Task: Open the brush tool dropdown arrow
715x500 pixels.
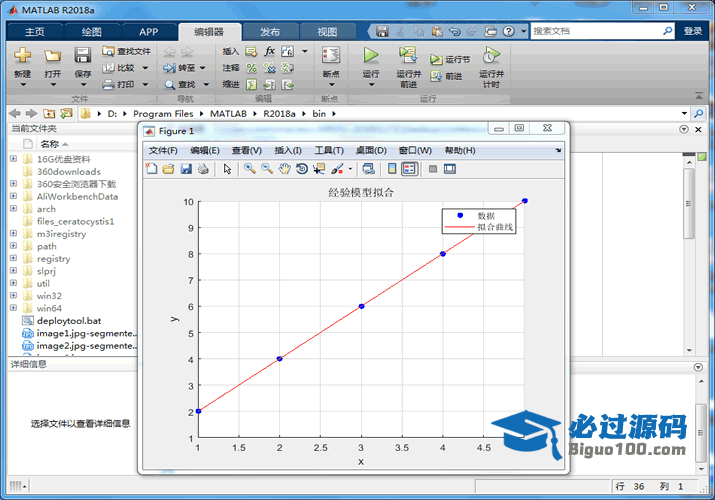Action: [x=350, y=169]
